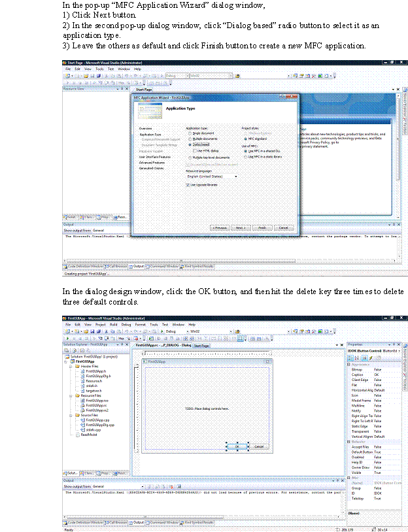Select the OK button in dialog designer
The width and height of the screenshot is (408, 532).
[x=237, y=446]
